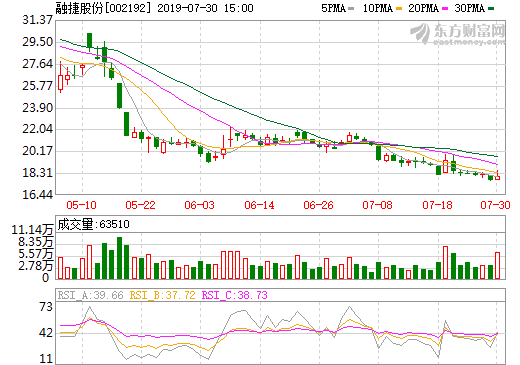Click the 11 RSI axis label
The width and height of the screenshot is (520, 365).
tap(46, 359)
